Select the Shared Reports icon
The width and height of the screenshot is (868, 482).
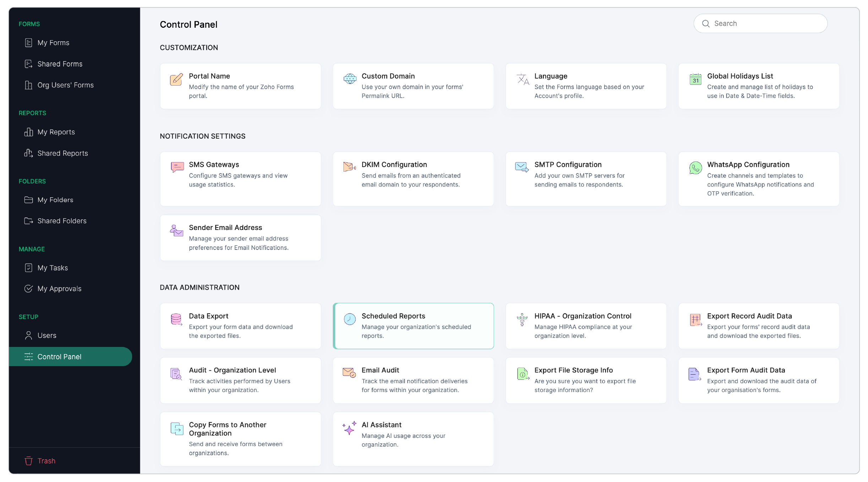[29, 153]
